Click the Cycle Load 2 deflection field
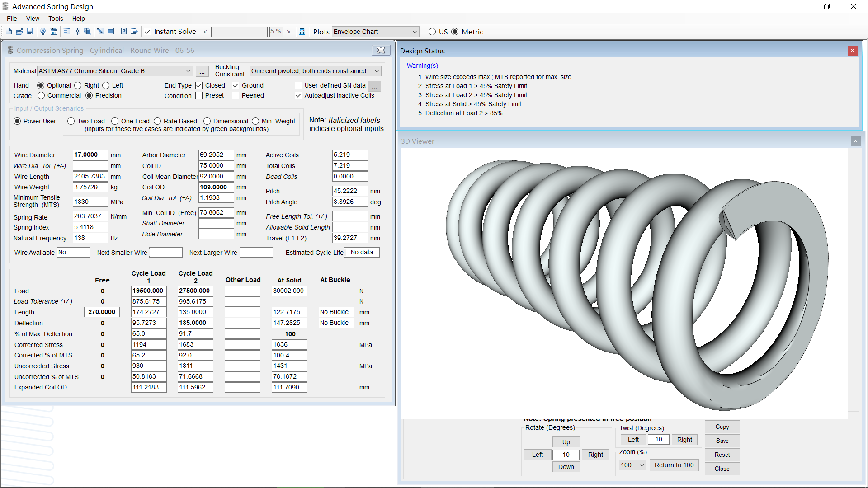The width and height of the screenshot is (868, 488). 195,323
